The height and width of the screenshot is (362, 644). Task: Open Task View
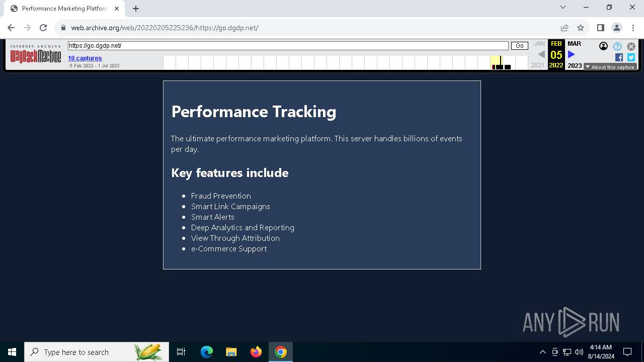181,352
